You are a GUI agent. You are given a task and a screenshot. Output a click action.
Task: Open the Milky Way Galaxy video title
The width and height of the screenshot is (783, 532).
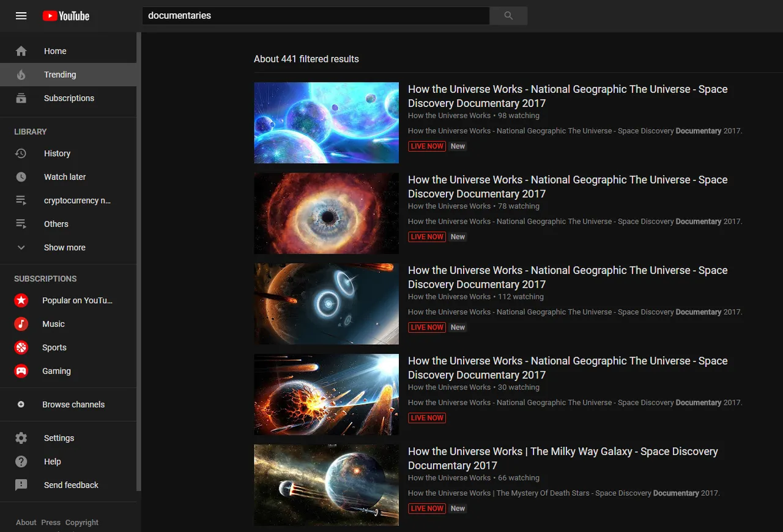[x=563, y=458]
